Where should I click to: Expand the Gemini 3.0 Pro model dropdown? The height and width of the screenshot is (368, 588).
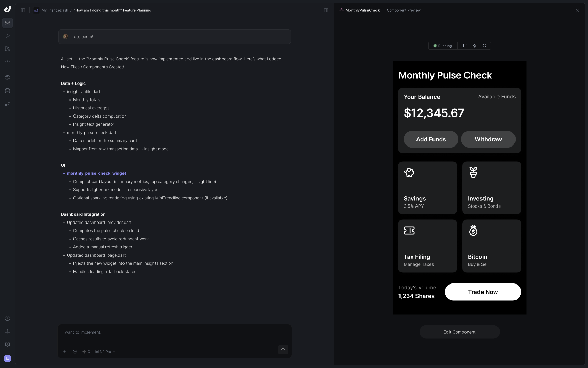pyautogui.click(x=99, y=352)
